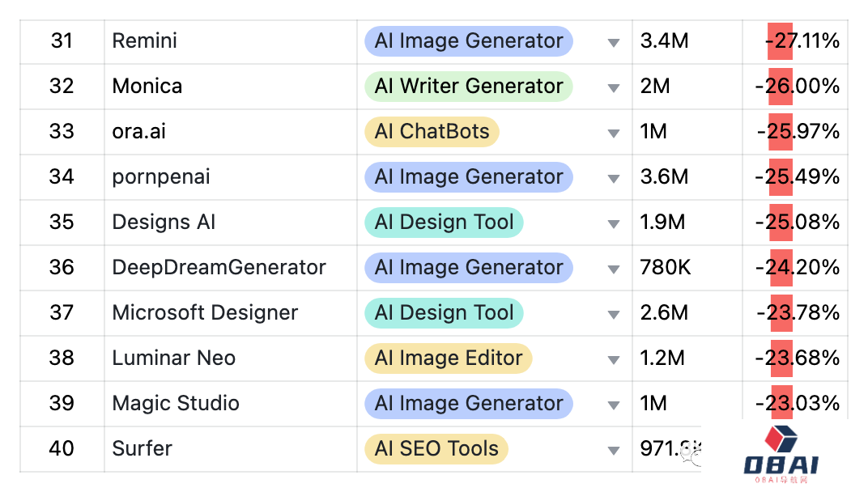The width and height of the screenshot is (868, 492).
Task: Open the dropdown arrow in the DeepDreamGenerator row
Action: [x=614, y=269]
